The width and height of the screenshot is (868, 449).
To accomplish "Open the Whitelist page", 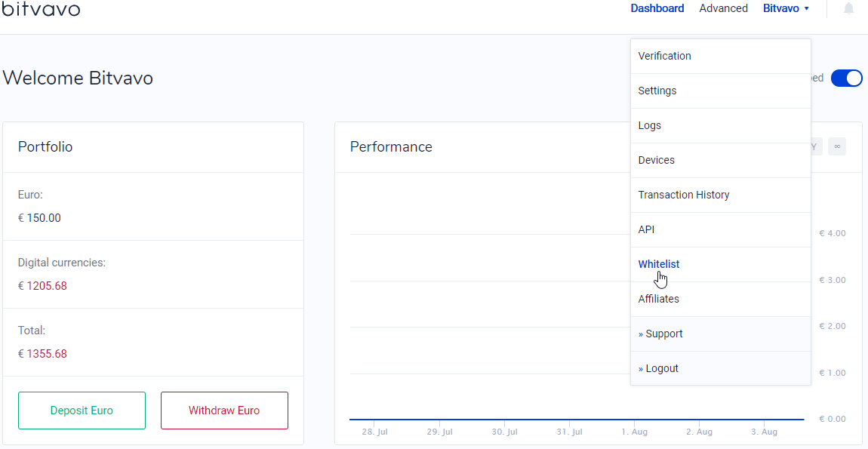I will pyautogui.click(x=659, y=264).
